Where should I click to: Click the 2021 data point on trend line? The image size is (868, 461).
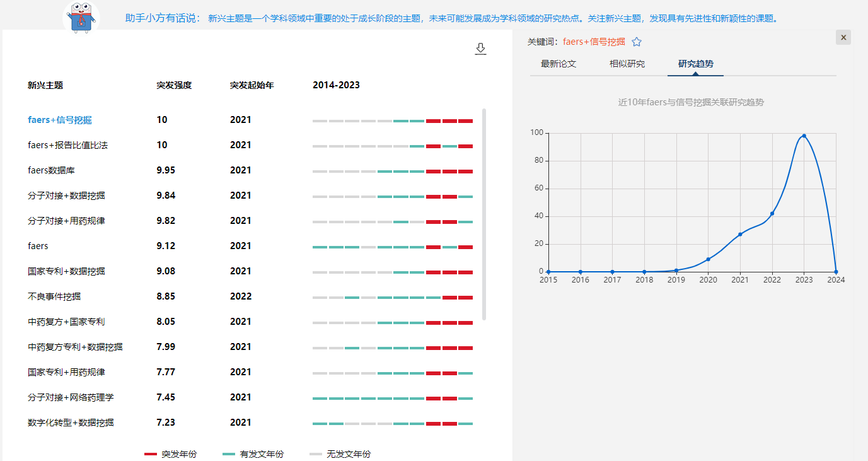coord(740,235)
